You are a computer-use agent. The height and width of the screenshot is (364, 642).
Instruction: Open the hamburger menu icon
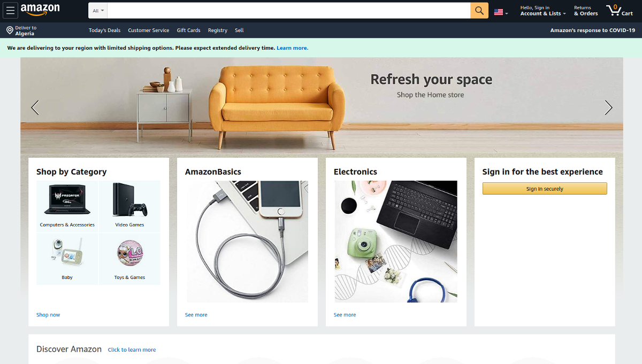click(x=11, y=11)
